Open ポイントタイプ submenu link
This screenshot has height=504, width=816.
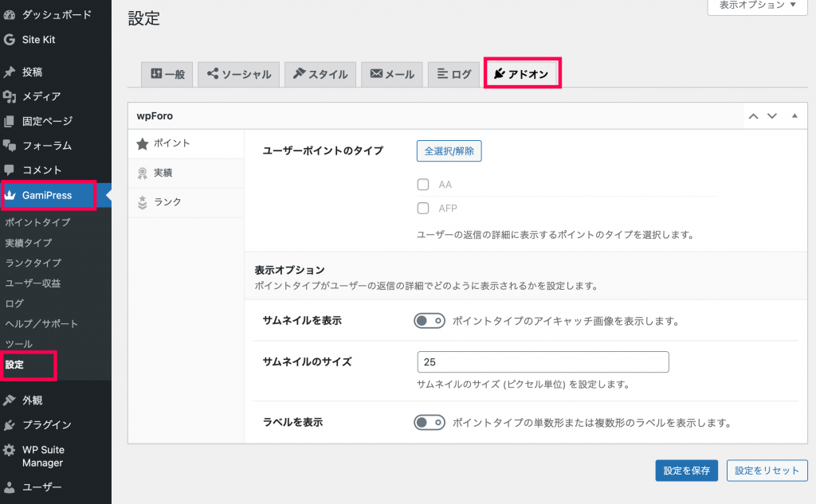pos(38,222)
